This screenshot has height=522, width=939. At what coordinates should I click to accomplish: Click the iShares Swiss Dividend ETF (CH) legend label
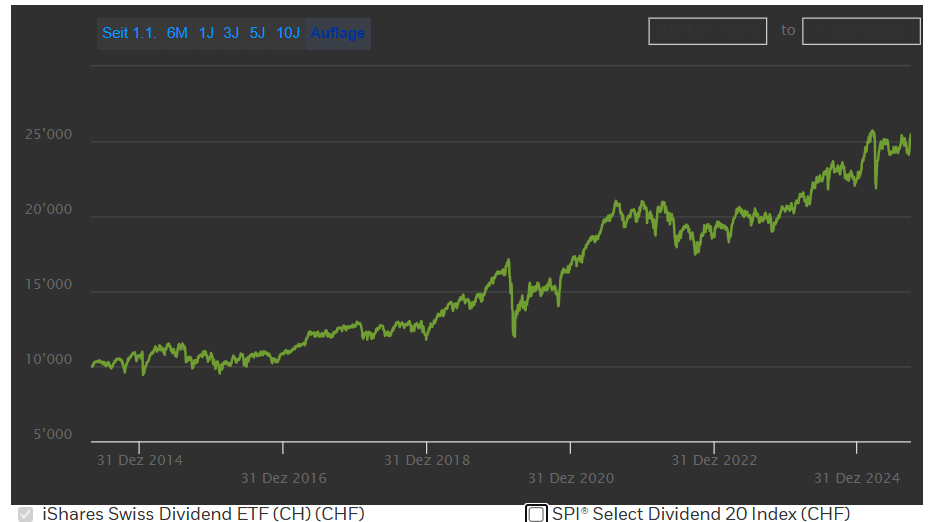pos(203,514)
